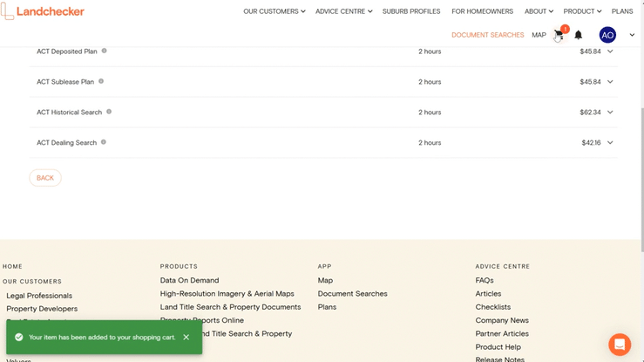
Task: Open Partner Articles footer link
Action: coord(502,333)
